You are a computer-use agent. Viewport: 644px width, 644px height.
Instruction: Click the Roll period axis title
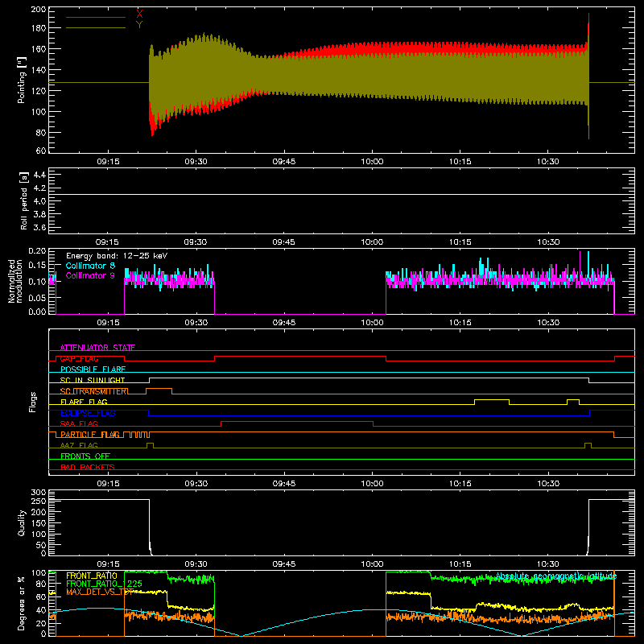[24, 200]
